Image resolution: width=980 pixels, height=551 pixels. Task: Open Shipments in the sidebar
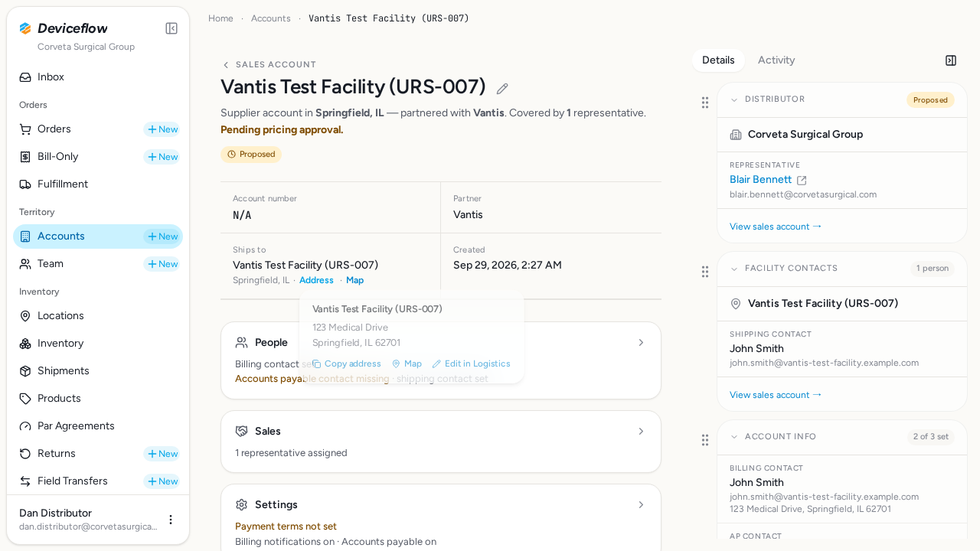pyautogui.click(x=98, y=371)
